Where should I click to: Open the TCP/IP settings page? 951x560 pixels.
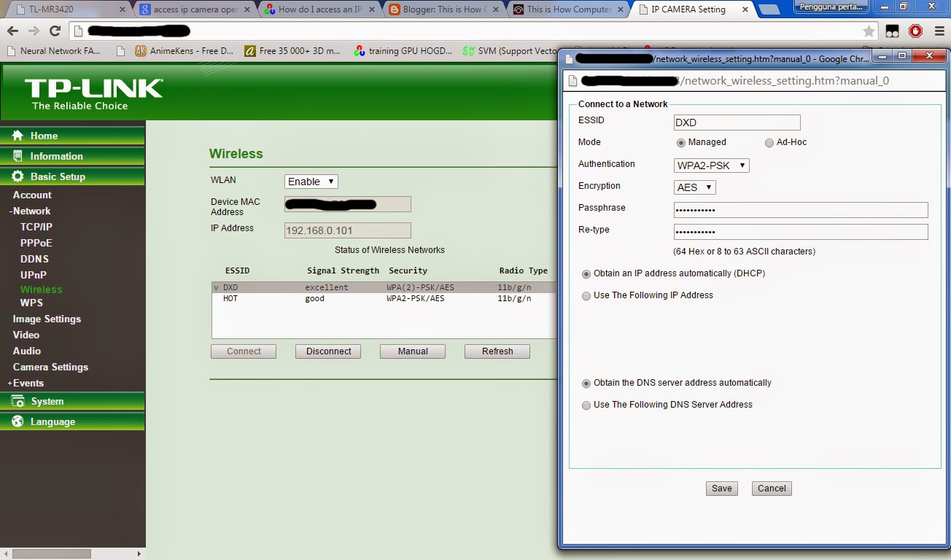click(x=36, y=227)
